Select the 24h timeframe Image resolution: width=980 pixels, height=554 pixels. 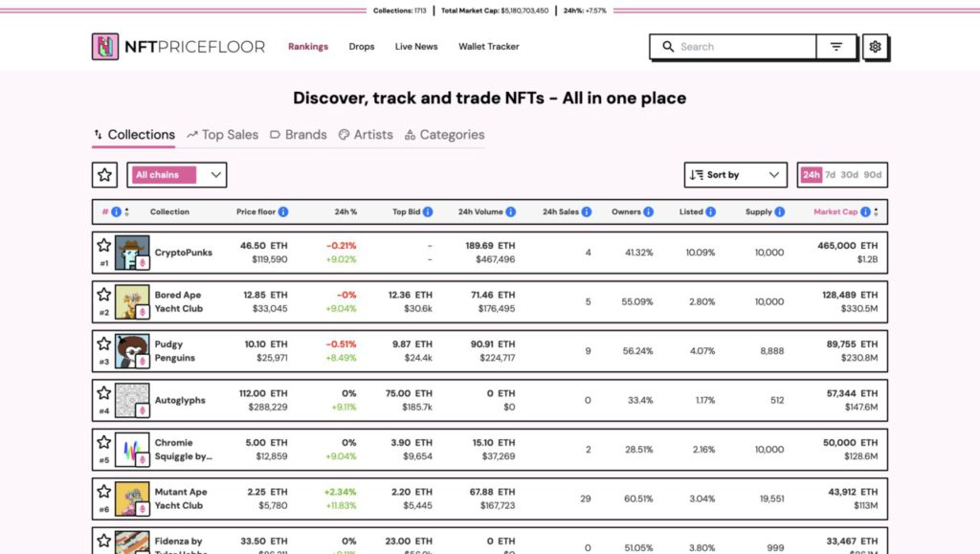pyautogui.click(x=812, y=175)
